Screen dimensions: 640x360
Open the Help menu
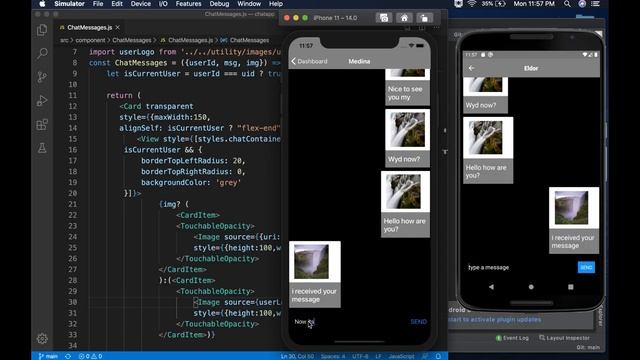click(276, 4)
